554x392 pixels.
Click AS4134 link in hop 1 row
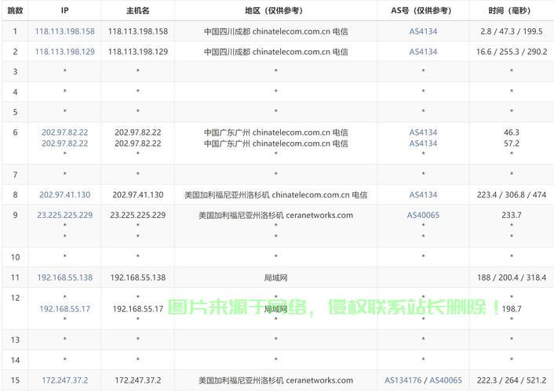click(423, 31)
